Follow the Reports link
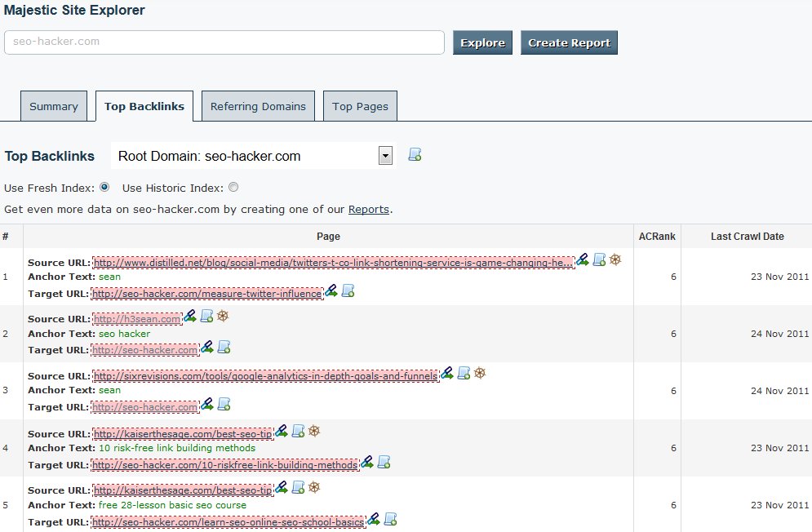812x532 pixels. pyautogui.click(x=369, y=210)
